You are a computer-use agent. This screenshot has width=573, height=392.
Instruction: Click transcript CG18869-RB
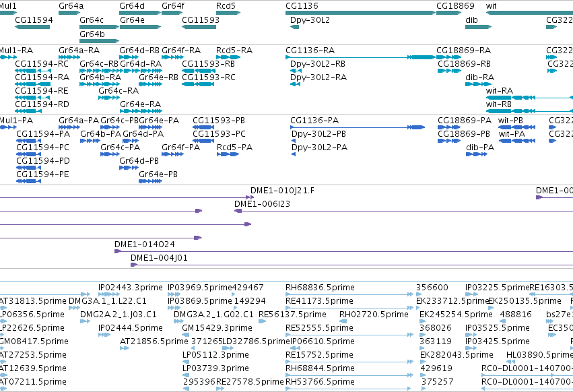(x=450, y=71)
